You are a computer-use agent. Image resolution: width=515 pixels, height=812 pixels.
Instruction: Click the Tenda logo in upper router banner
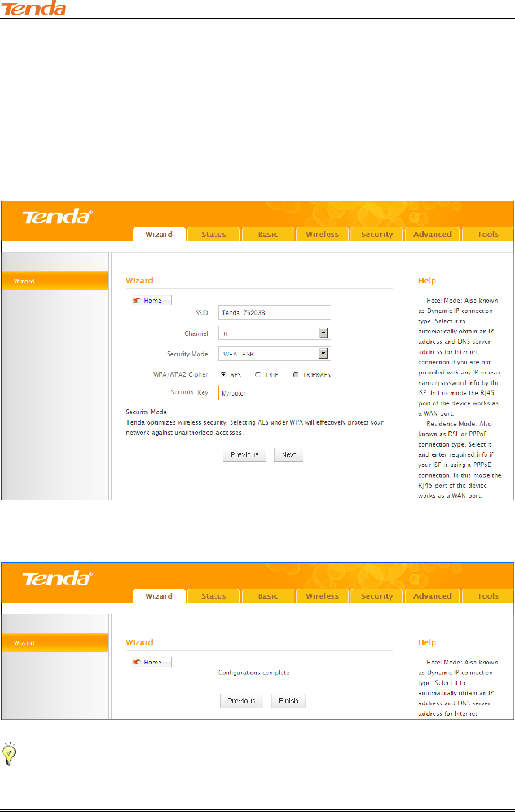click(57, 217)
